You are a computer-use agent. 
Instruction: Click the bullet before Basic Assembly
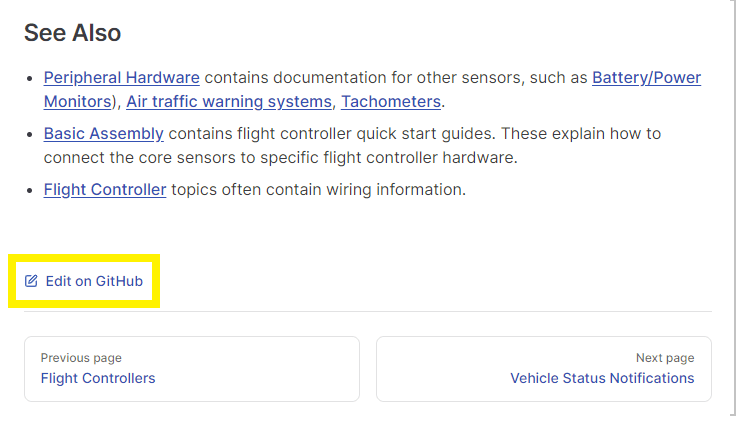click(30, 133)
